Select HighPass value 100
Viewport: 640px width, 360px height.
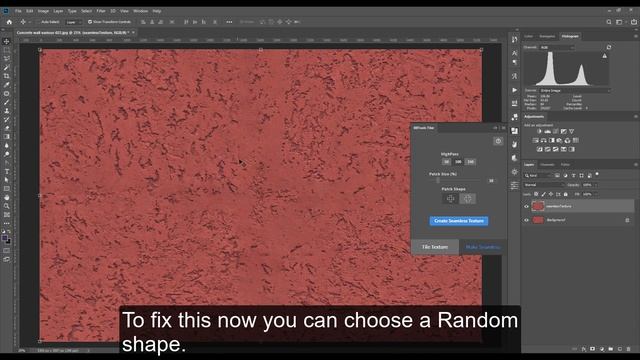458,162
